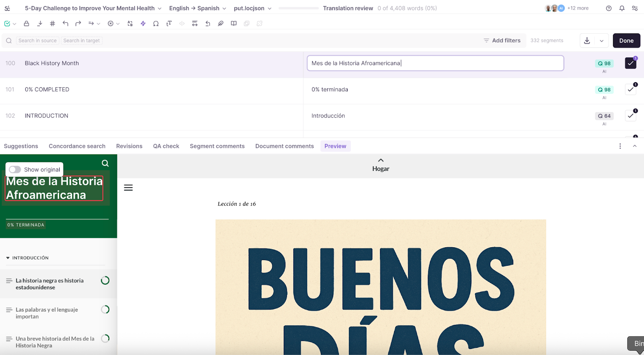
Task: Click the Search in target field
Action: click(x=81, y=41)
